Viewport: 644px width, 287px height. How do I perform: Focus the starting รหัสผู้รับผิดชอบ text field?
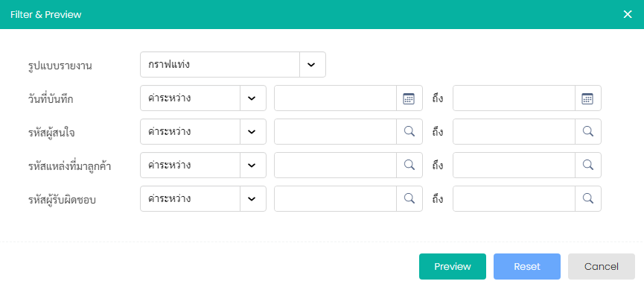coord(336,199)
